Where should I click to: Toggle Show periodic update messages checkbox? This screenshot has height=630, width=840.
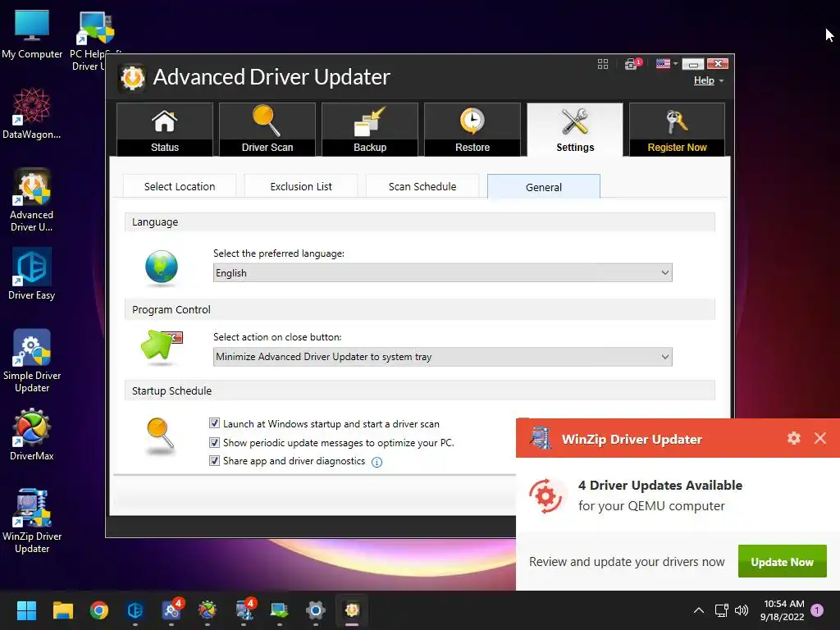coord(214,442)
